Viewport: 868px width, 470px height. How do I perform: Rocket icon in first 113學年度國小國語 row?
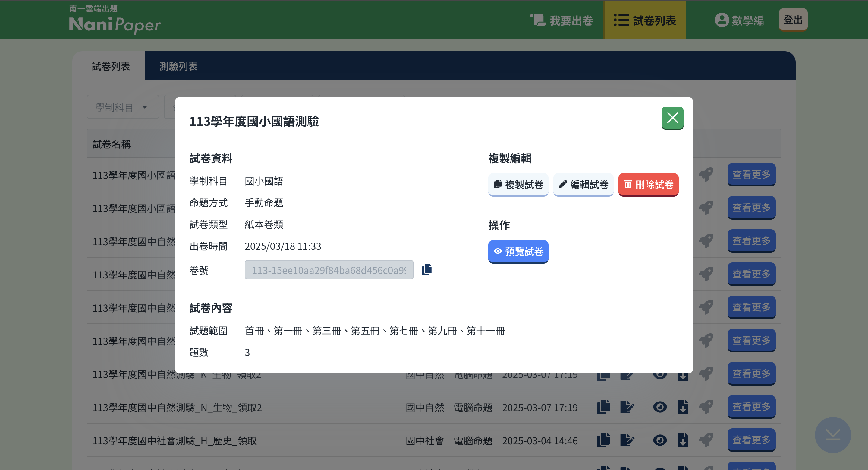[706, 174]
